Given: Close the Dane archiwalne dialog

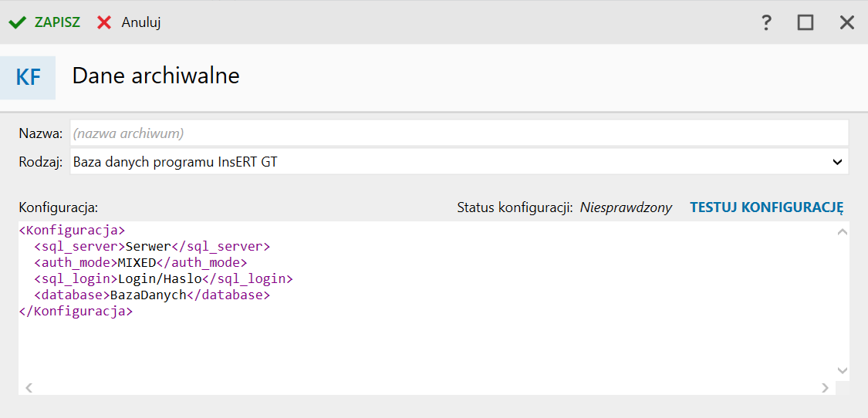Looking at the screenshot, I should pyautogui.click(x=847, y=22).
